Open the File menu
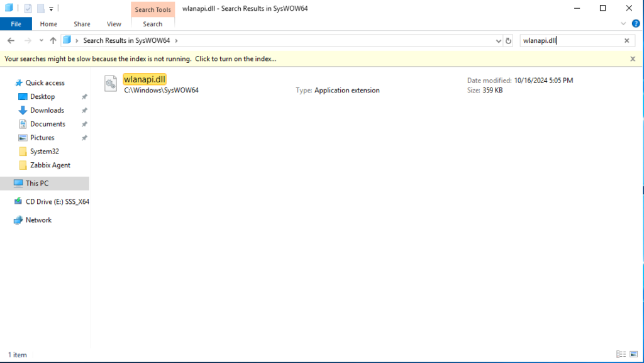644x363 pixels. click(16, 24)
